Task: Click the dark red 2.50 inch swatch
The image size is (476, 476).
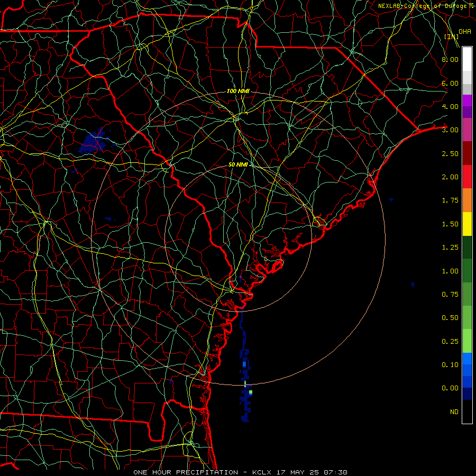Action: pyautogui.click(x=467, y=153)
